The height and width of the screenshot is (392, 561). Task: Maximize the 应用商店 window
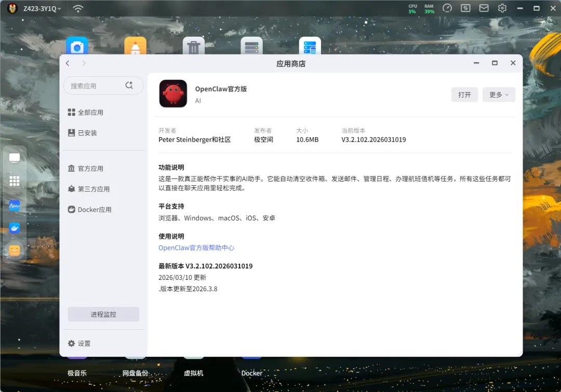tap(495, 63)
